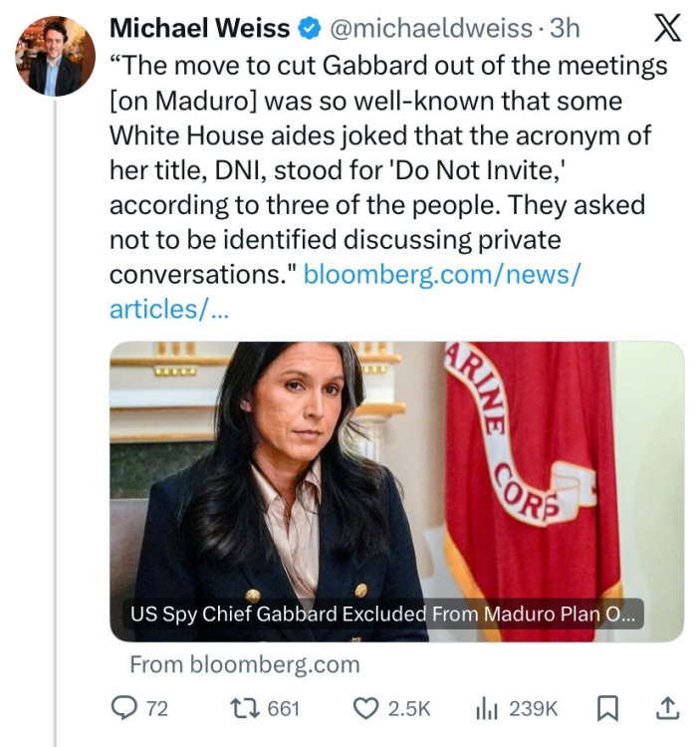Click the Michael Weiss display name
Viewport: 700px width, 747px height.
click(x=199, y=28)
